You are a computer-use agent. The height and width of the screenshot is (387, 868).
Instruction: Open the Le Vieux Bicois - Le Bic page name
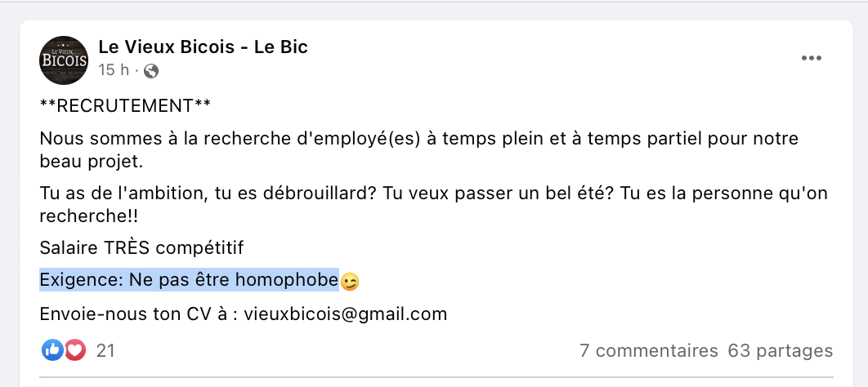204,47
